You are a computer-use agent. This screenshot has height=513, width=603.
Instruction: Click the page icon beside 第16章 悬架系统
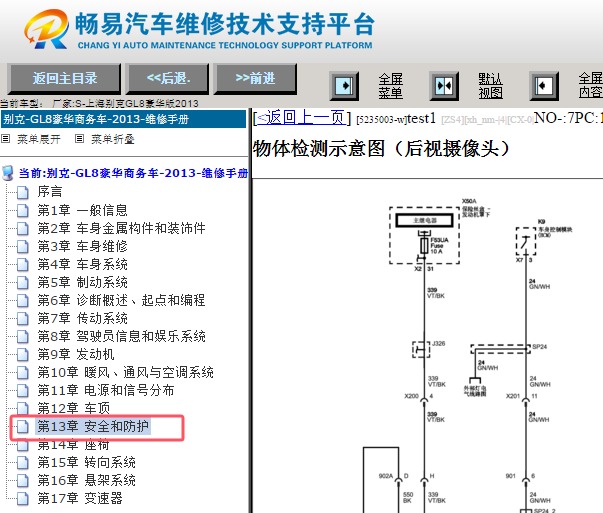pyautogui.click(x=23, y=481)
